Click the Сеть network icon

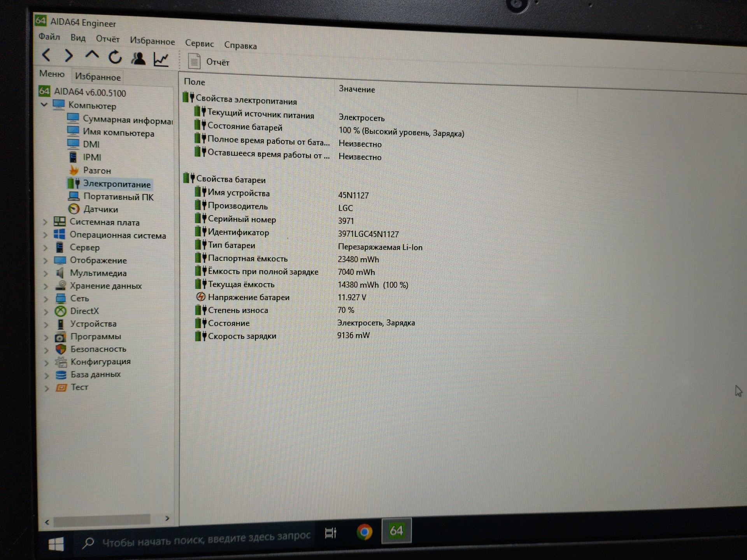pos(61,298)
